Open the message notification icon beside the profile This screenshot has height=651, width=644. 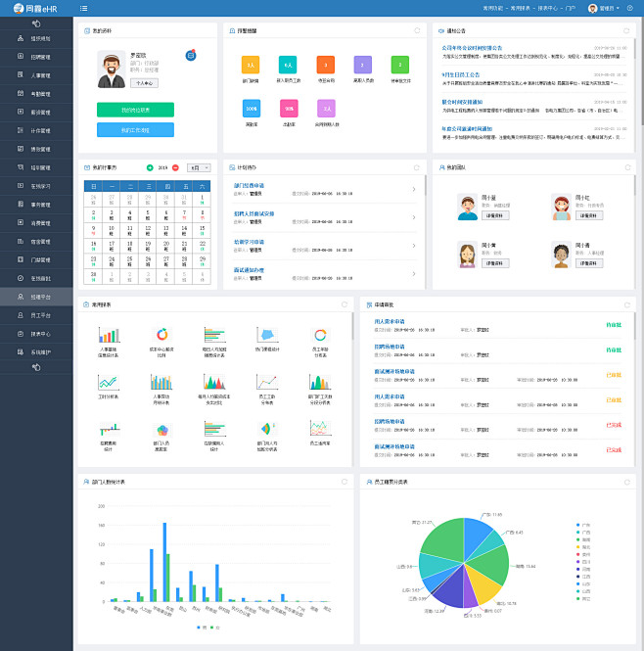191,55
